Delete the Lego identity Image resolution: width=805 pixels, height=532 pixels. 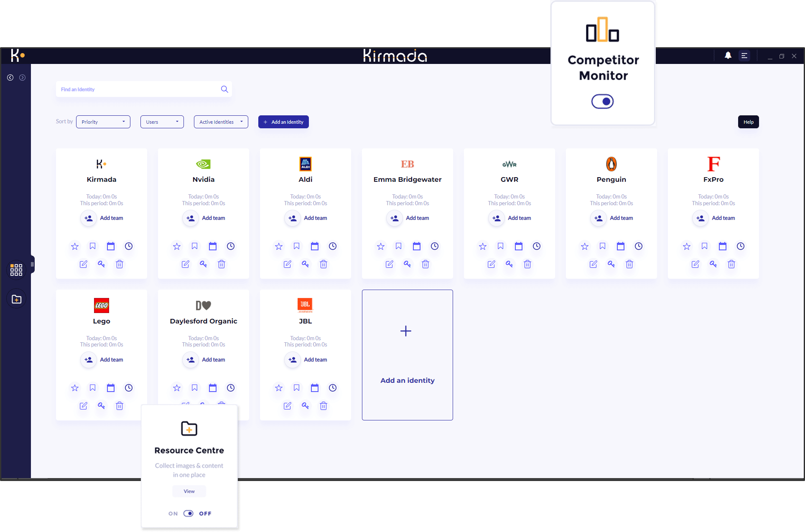(x=120, y=406)
